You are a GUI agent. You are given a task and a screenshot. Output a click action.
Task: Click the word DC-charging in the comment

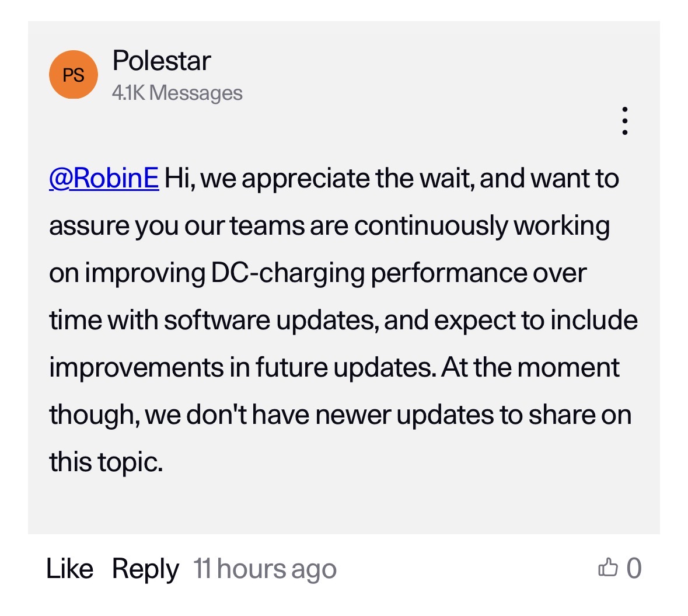point(288,273)
